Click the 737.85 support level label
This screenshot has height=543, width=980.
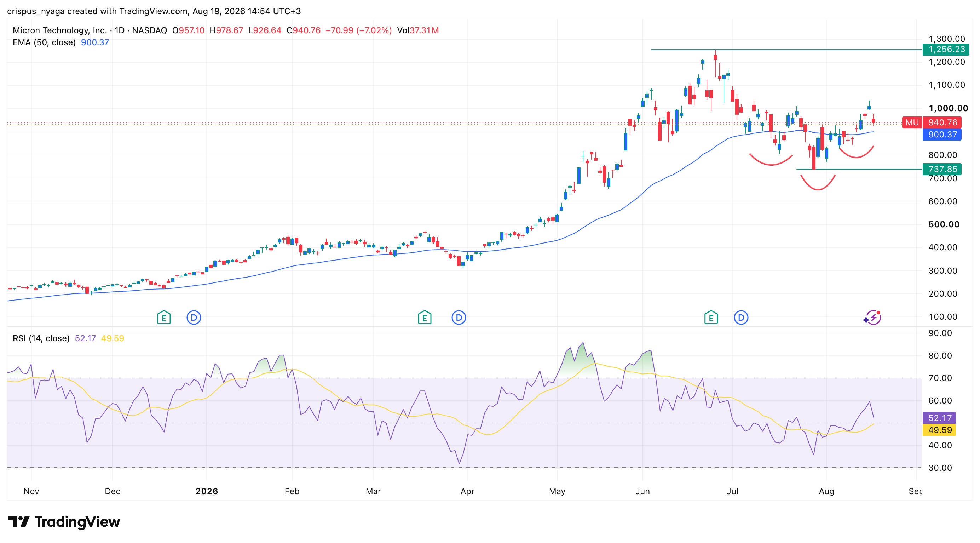pos(942,169)
